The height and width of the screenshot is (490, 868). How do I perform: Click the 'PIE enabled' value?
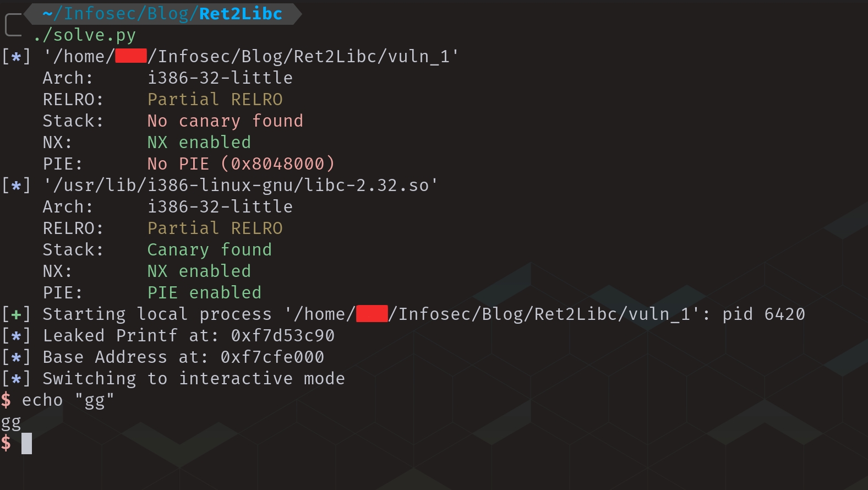click(x=204, y=293)
